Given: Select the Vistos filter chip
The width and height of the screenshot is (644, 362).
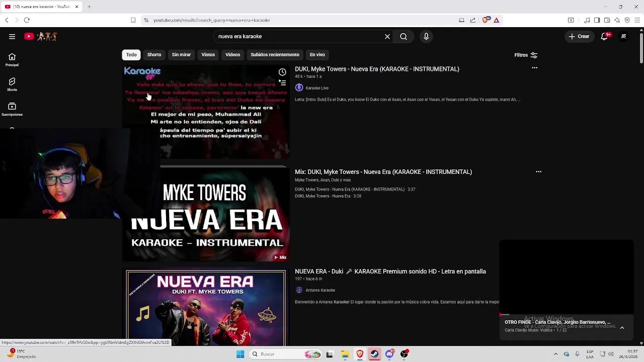Looking at the screenshot, I should tap(208, 54).
